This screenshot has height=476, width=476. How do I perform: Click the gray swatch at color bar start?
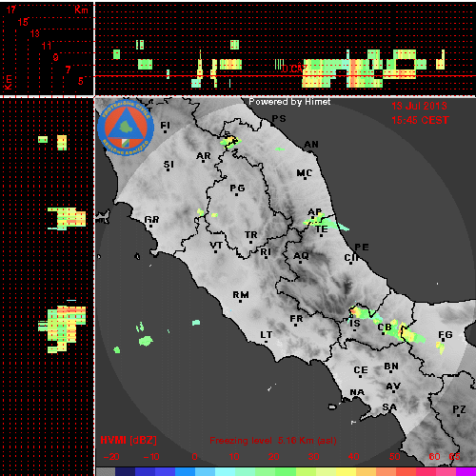pos(106,471)
